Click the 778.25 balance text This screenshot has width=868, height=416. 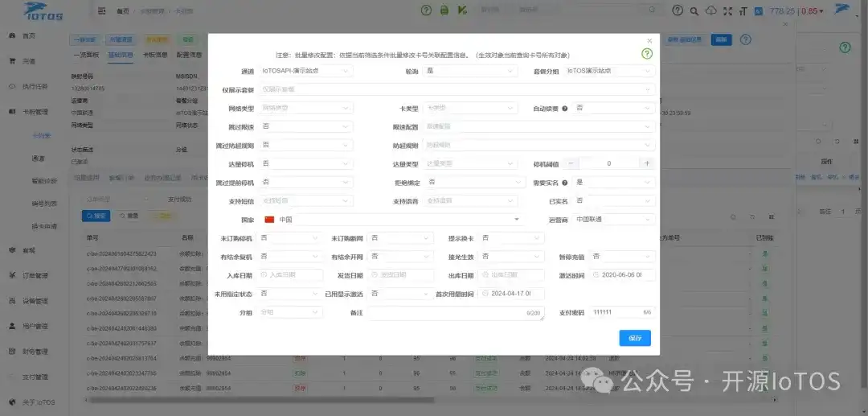pyautogui.click(x=782, y=11)
